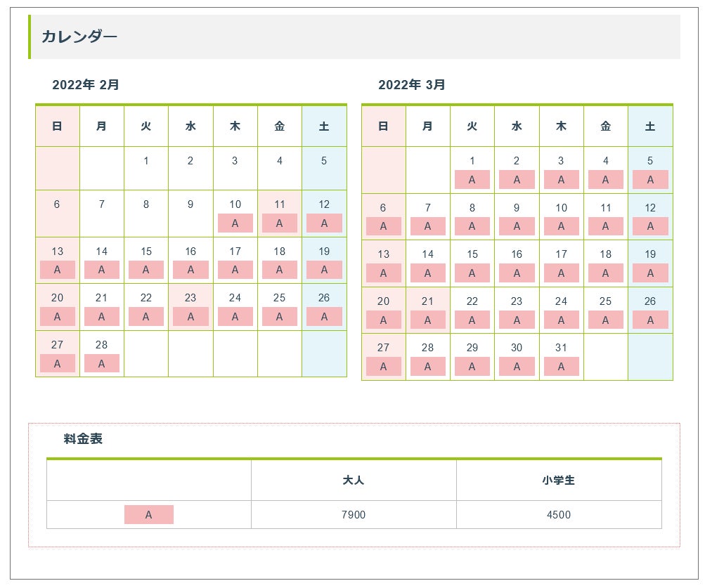Image resolution: width=705 pixels, height=588 pixels.
Task: Select the A plan on March 9
Action: click(x=517, y=226)
